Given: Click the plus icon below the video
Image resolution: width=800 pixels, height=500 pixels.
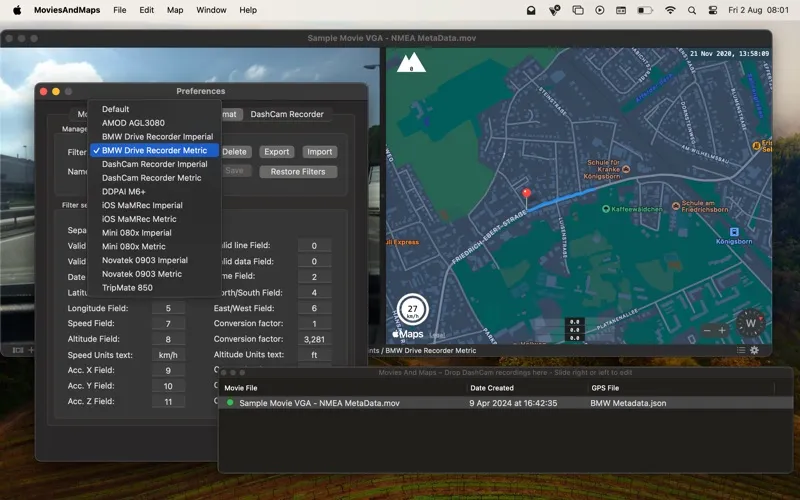Looking at the screenshot, I should point(31,350).
